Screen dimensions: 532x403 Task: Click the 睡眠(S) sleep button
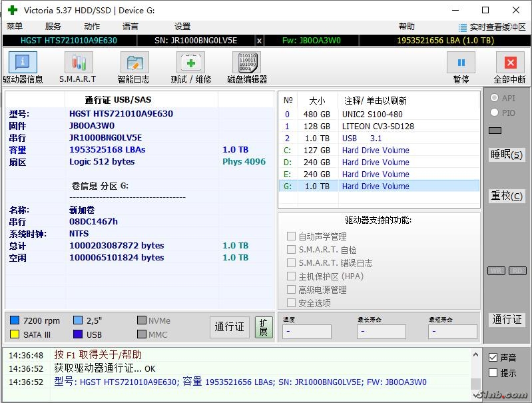pyautogui.click(x=507, y=155)
